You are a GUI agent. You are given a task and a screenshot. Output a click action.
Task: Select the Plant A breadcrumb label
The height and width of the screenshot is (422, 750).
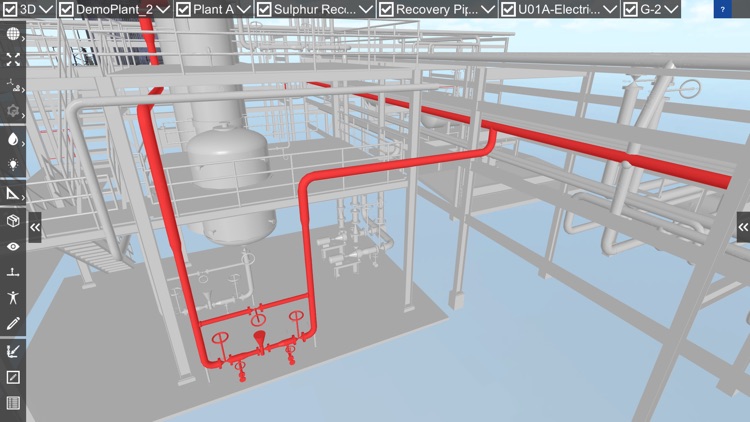point(213,9)
